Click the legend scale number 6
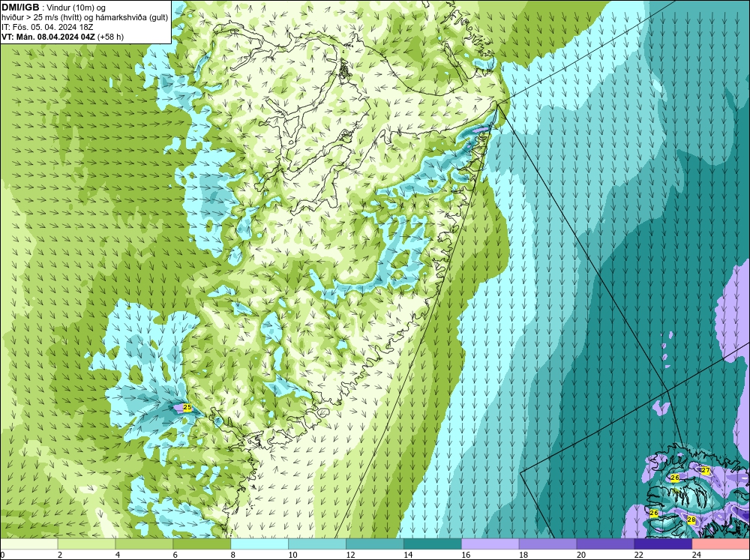The height and width of the screenshot is (560, 750). point(175,555)
